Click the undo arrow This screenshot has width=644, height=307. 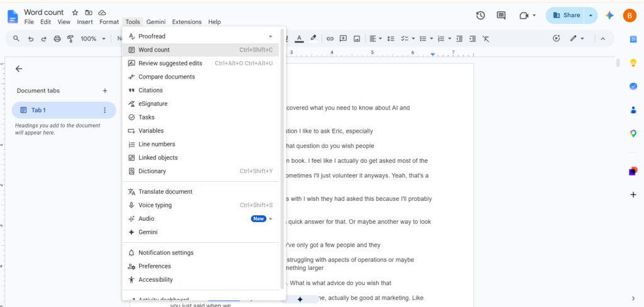[x=30, y=38]
